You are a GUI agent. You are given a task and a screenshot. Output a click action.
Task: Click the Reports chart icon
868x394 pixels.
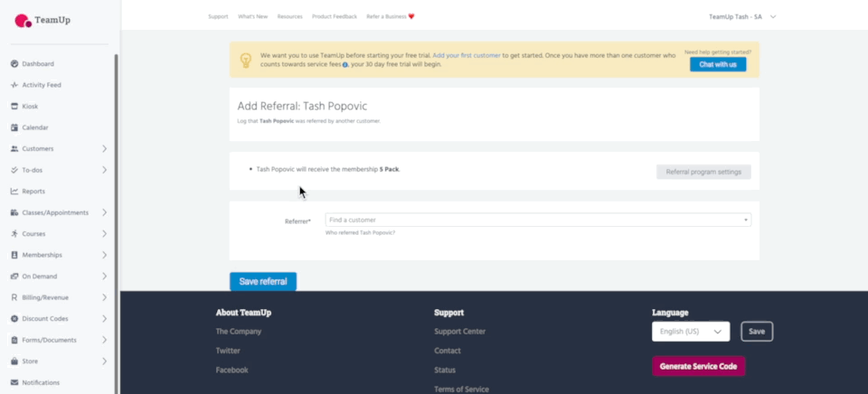(14, 192)
